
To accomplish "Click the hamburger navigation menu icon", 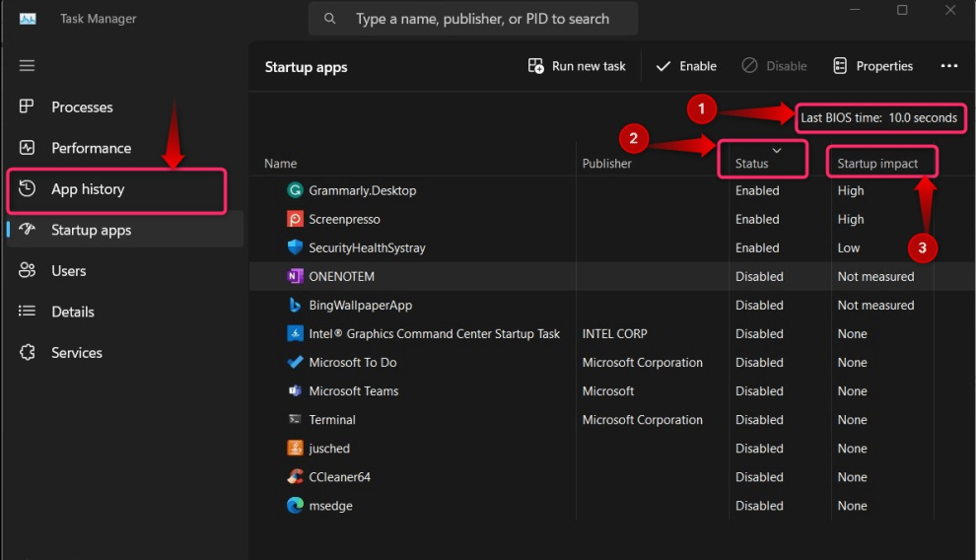I will tap(27, 66).
